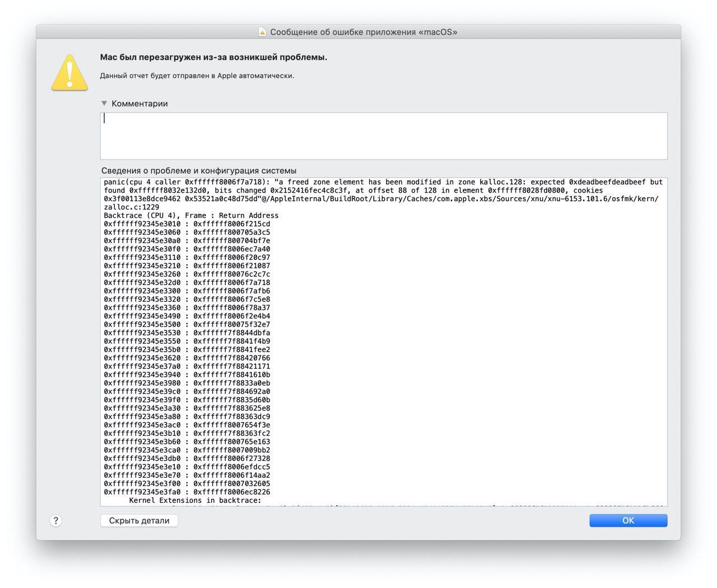Click backtrace row ending «0xffffff8006ec8226»

[x=187, y=492]
